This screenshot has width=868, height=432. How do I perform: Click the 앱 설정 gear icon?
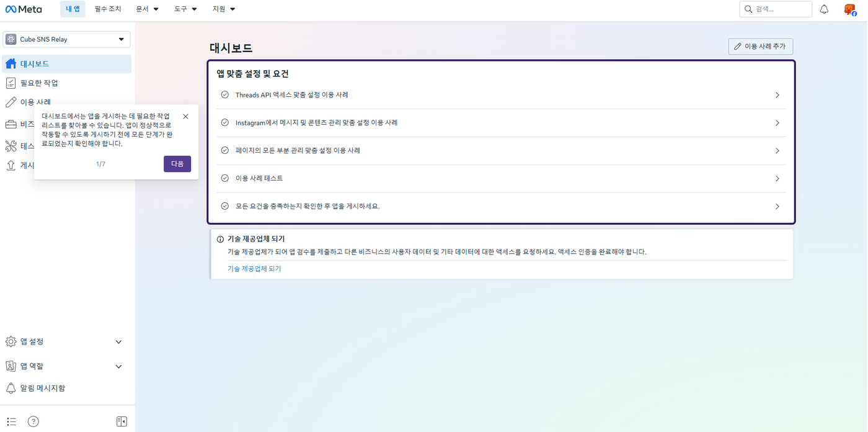pos(11,342)
